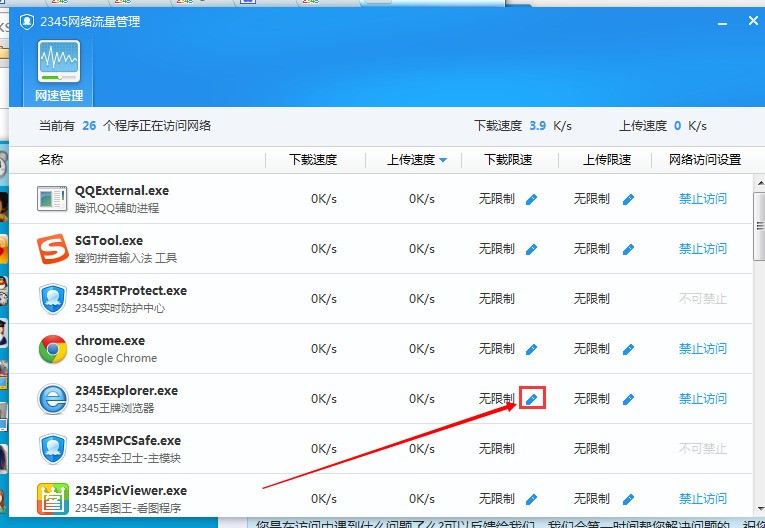765x528 pixels.
Task: Block network access for SGTool.exe
Action: click(703, 249)
